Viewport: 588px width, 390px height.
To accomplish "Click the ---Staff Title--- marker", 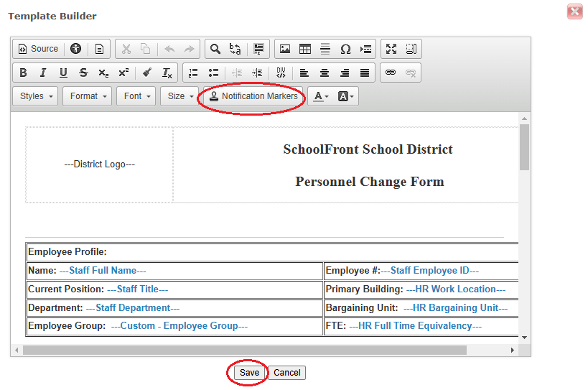I will pos(138,289).
